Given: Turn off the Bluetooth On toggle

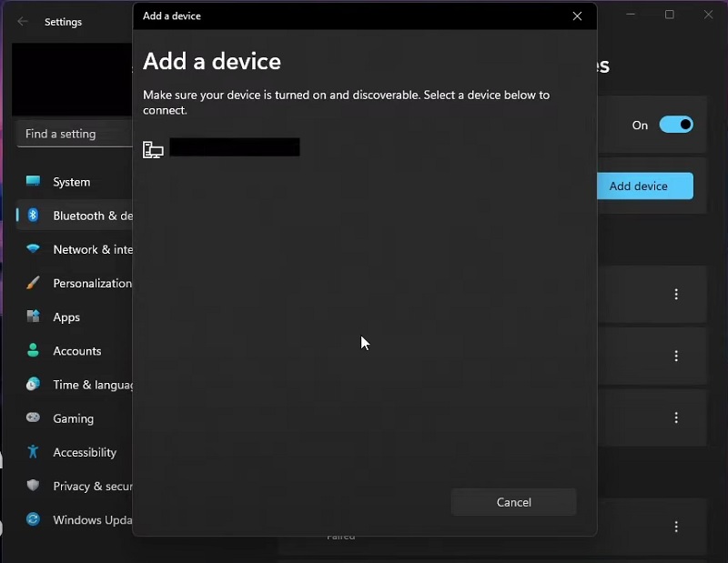Looking at the screenshot, I should click(676, 125).
